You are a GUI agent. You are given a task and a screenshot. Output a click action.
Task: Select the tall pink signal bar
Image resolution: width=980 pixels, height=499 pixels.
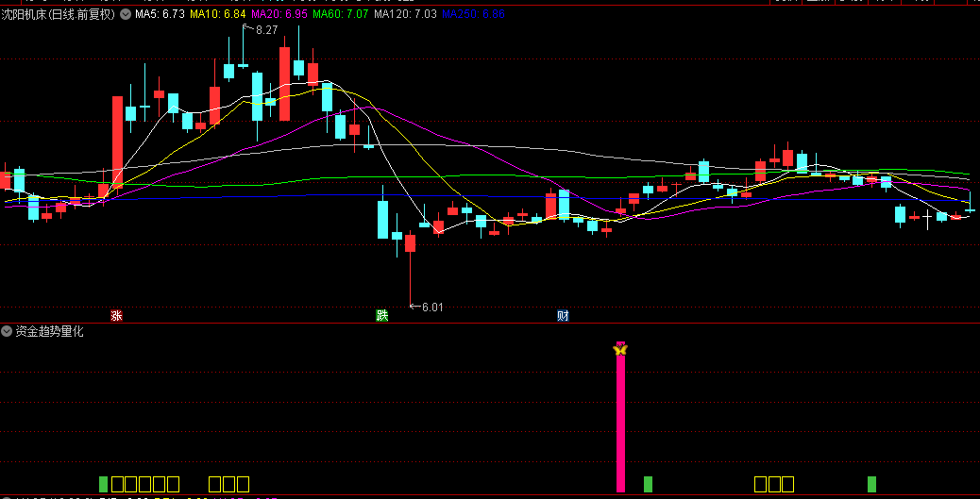coord(620,417)
